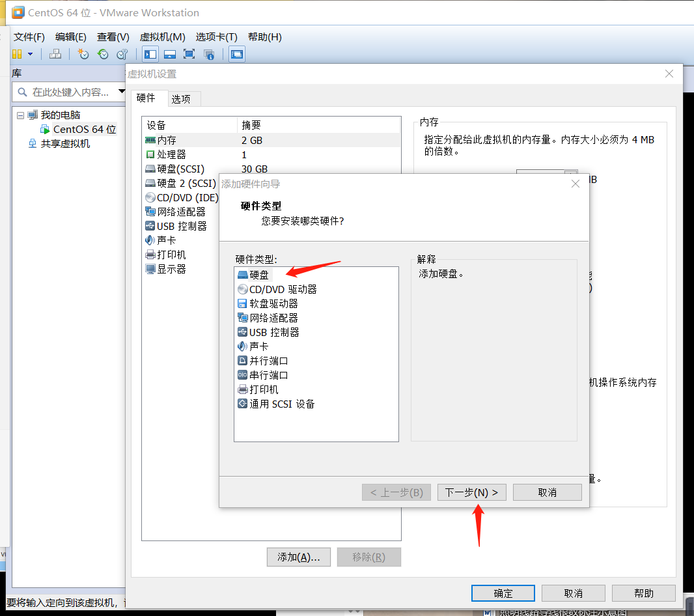This screenshot has height=616, width=694.
Task: Choose USB 控制器 in wizard hardware list
Action: pyautogui.click(x=268, y=332)
